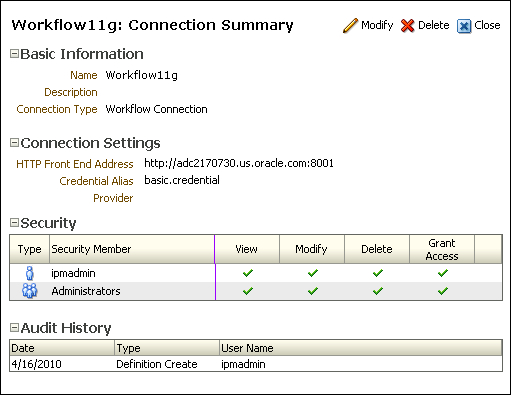Click the Security Member column header
Image resolution: width=511 pixels, height=395 pixels.
[132, 249]
